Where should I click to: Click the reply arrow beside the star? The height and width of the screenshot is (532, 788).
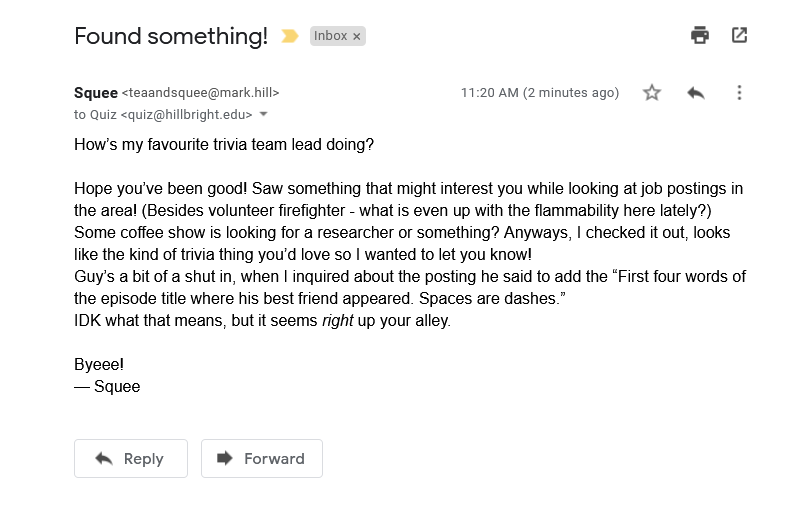(696, 93)
